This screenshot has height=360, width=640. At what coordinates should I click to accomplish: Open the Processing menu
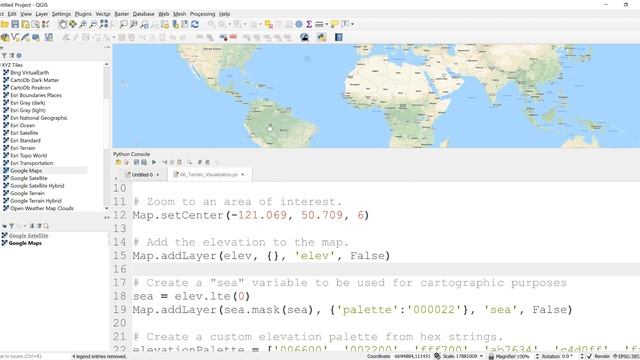202,14
